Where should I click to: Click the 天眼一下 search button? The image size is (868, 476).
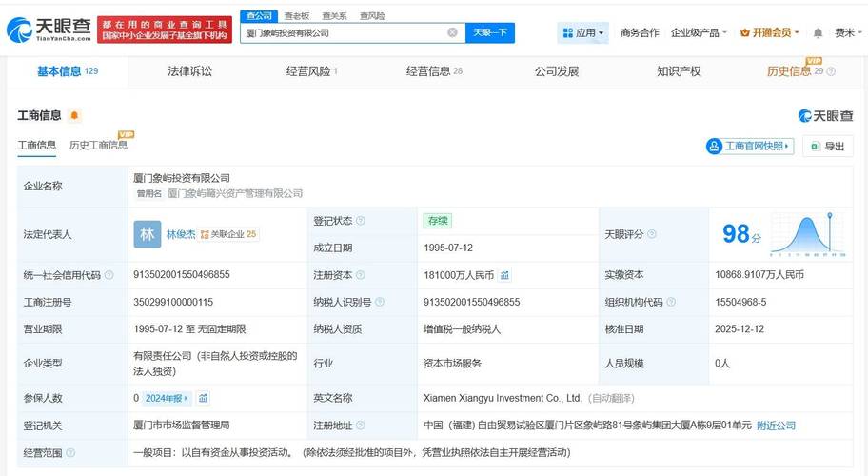click(490, 32)
